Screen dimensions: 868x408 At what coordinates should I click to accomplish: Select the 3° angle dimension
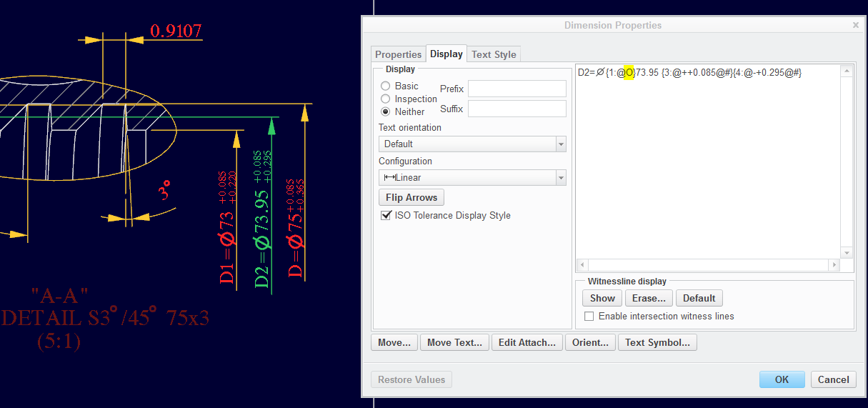click(166, 191)
